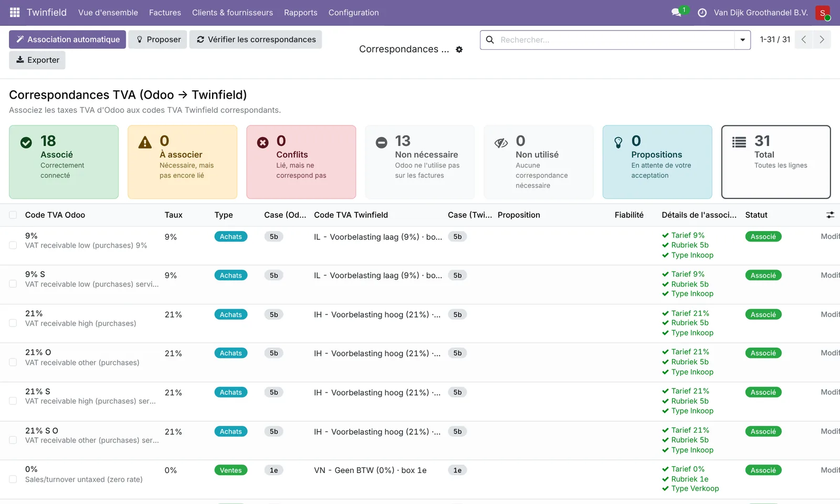840x504 pixels.
Task: Click Vérifier les correspondances button
Action: [x=256, y=39]
